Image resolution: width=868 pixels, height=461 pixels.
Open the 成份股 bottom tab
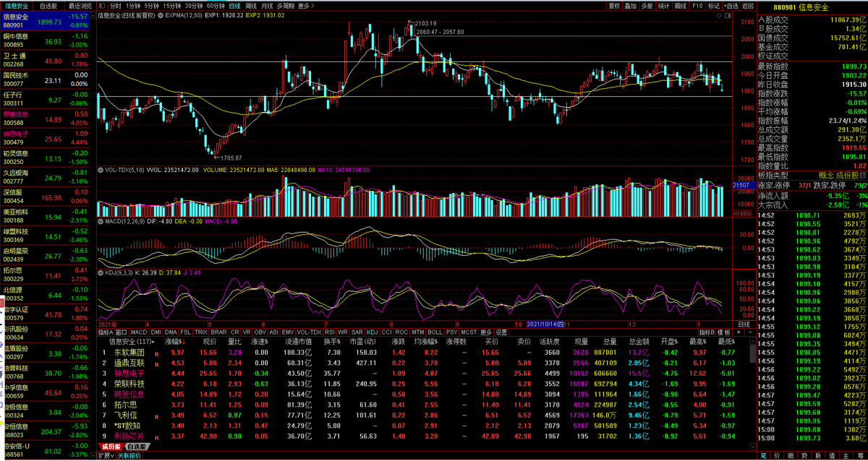(111, 447)
